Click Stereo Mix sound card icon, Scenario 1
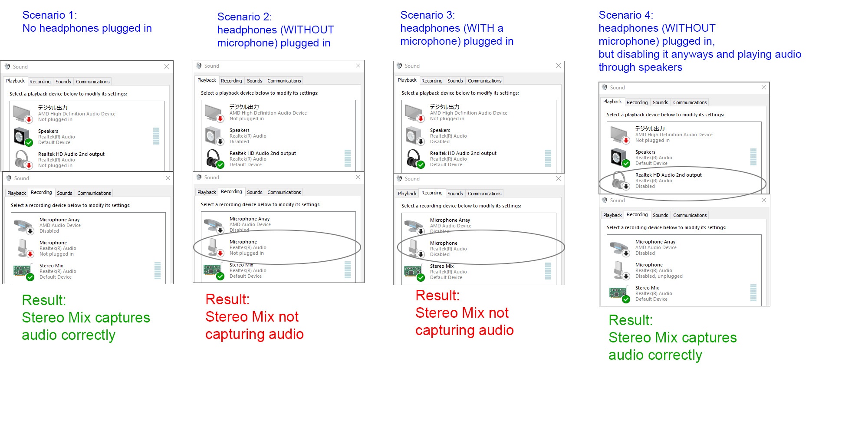The height and width of the screenshot is (434, 868). (x=24, y=272)
